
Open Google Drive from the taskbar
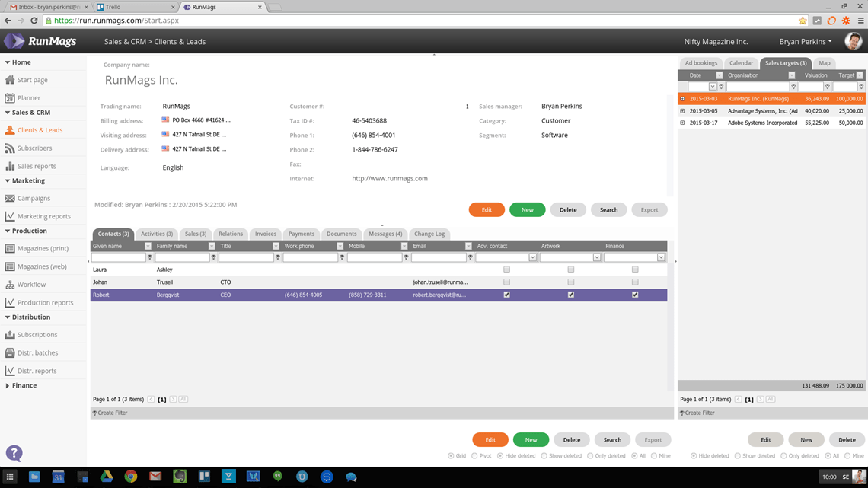pyautogui.click(x=107, y=477)
